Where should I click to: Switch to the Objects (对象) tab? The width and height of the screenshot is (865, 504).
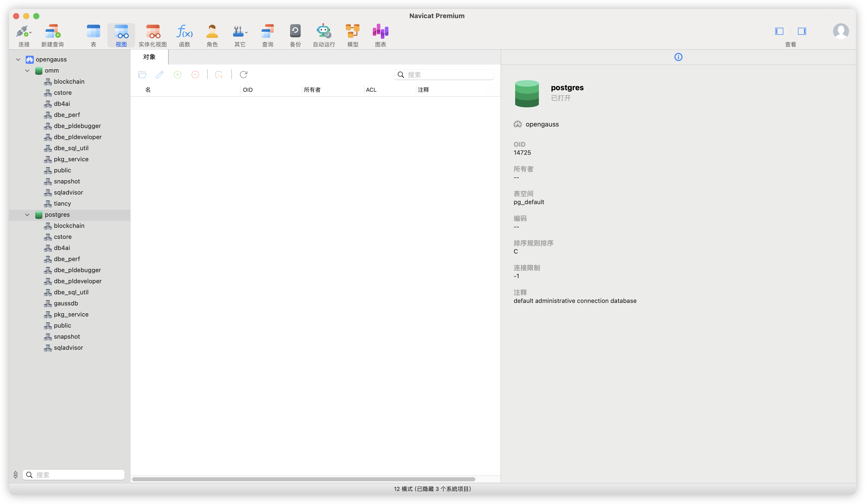[x=149, y=57]
